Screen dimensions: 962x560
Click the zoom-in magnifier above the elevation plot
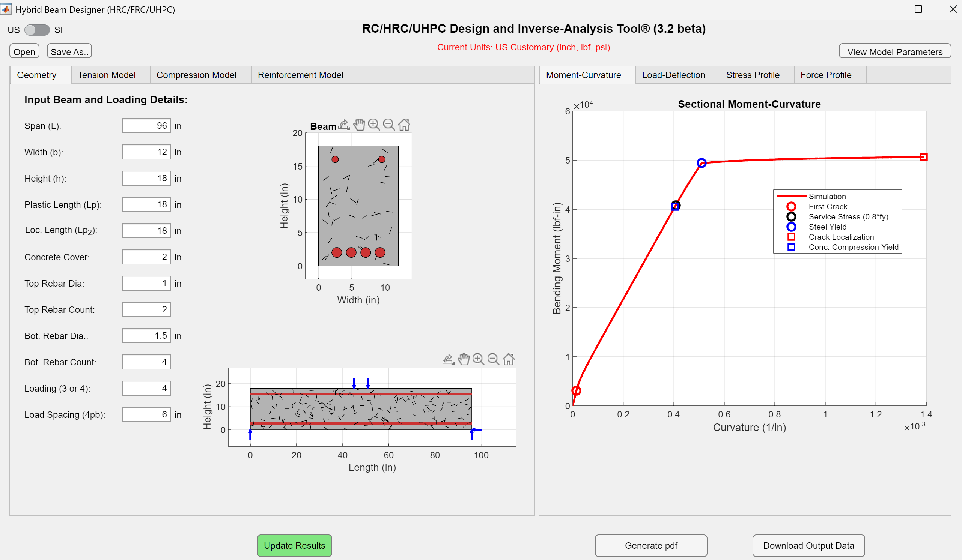point(478,359)
